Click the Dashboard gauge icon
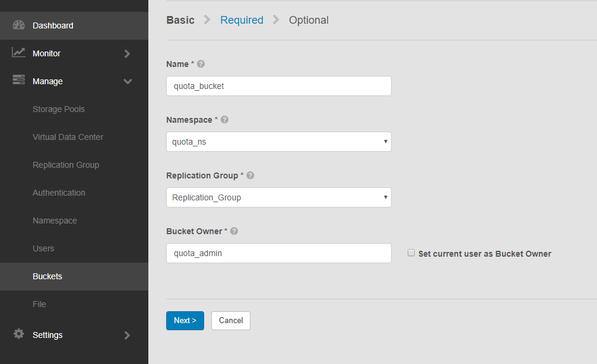The height and width of the screenshot is (364, 597). (18, 25)
